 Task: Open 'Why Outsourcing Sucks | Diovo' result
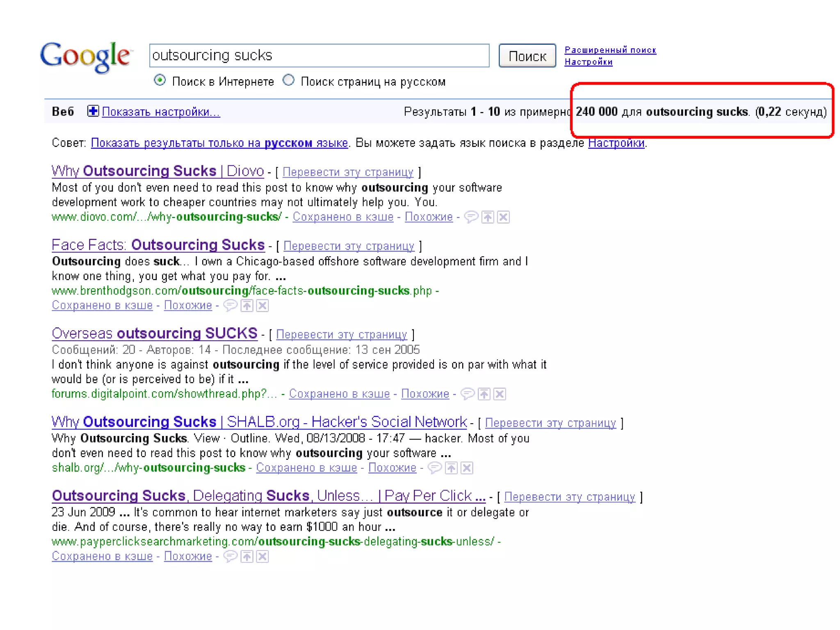pyautogui.click(x=157, y=171)
